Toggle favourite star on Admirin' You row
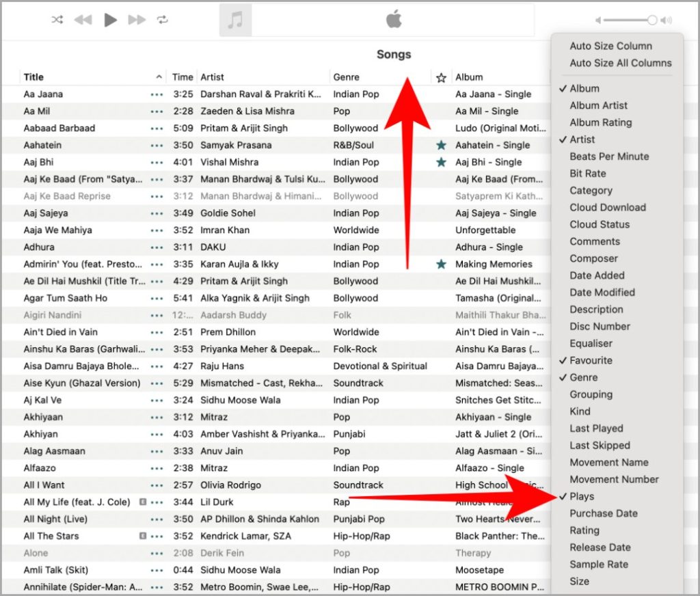 tap(441, 265)
